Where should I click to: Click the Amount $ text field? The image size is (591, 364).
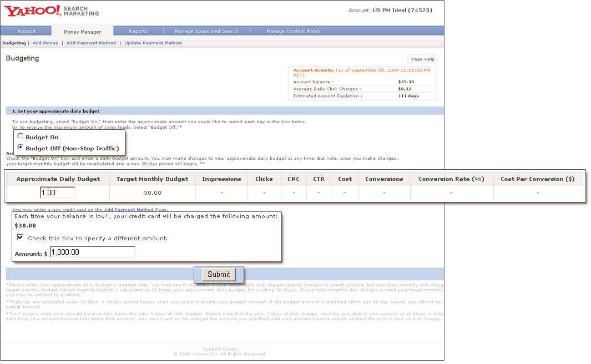tap(92, 252)
